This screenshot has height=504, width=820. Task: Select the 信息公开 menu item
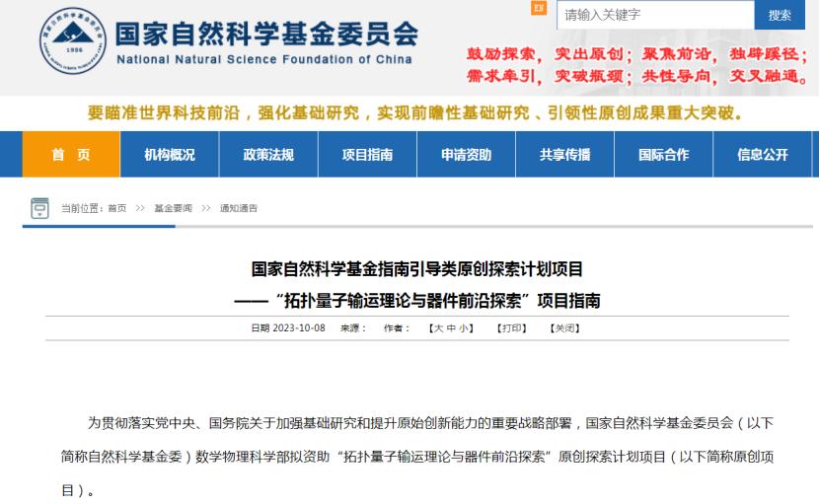(762, 155)
